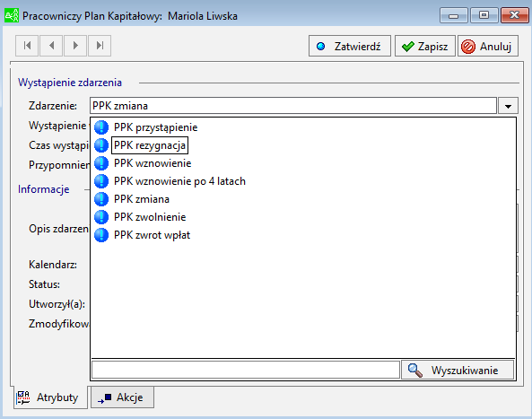Click the Wyszukiwanie search button

point(458,370)
